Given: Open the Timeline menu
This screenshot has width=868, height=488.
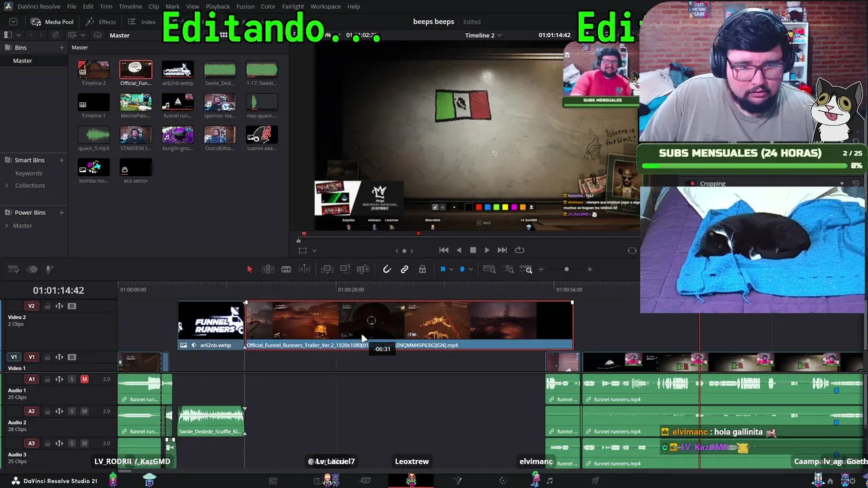Looking at the screenshot, I should pyautogui.click(x=130, y=6).
